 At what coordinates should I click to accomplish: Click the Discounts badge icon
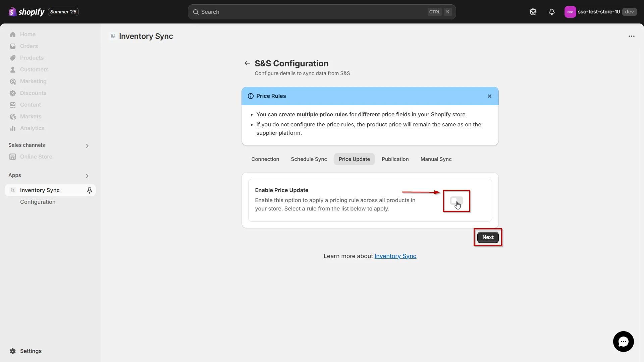coord(13,93)
